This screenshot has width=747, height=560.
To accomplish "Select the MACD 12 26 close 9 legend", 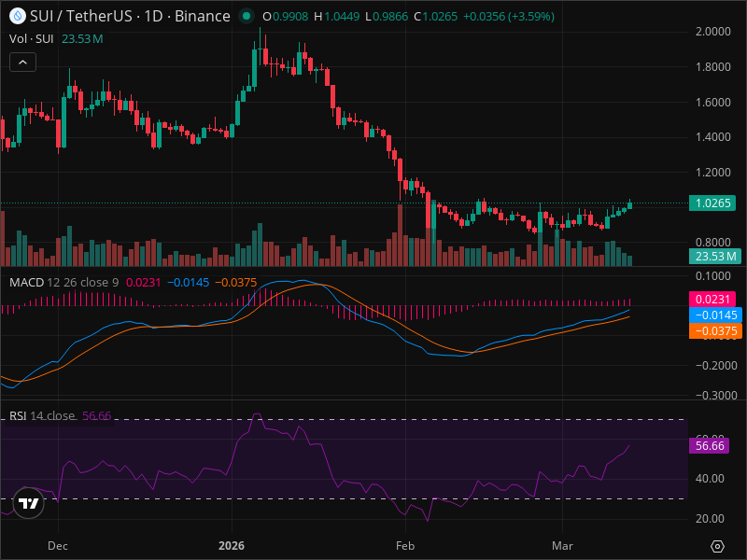I will tap(63, 283).
